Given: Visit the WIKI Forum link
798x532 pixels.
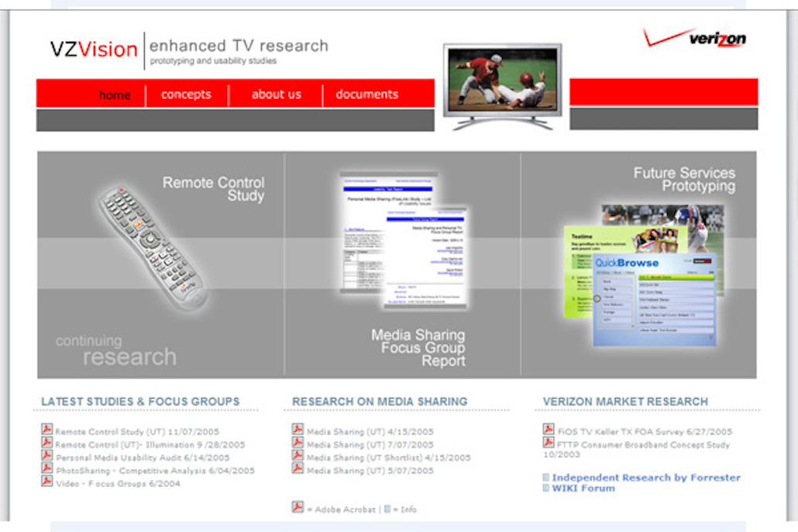Looking at the screenshot, I should coord(583,489).
